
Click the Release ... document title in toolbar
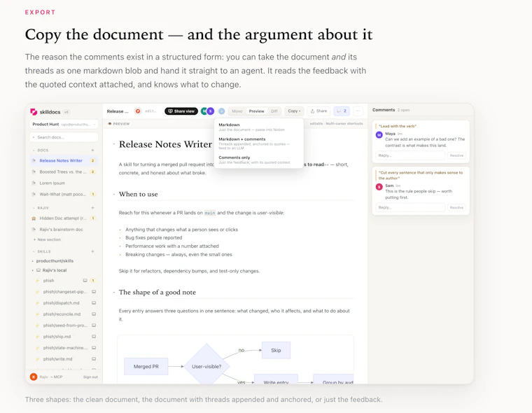(118, 111)
